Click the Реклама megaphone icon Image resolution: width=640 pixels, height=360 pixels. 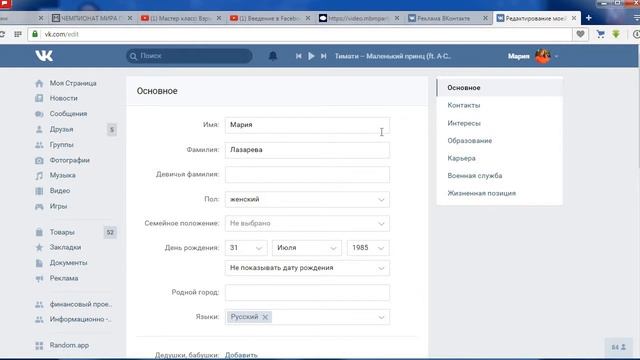click(39, 278)
